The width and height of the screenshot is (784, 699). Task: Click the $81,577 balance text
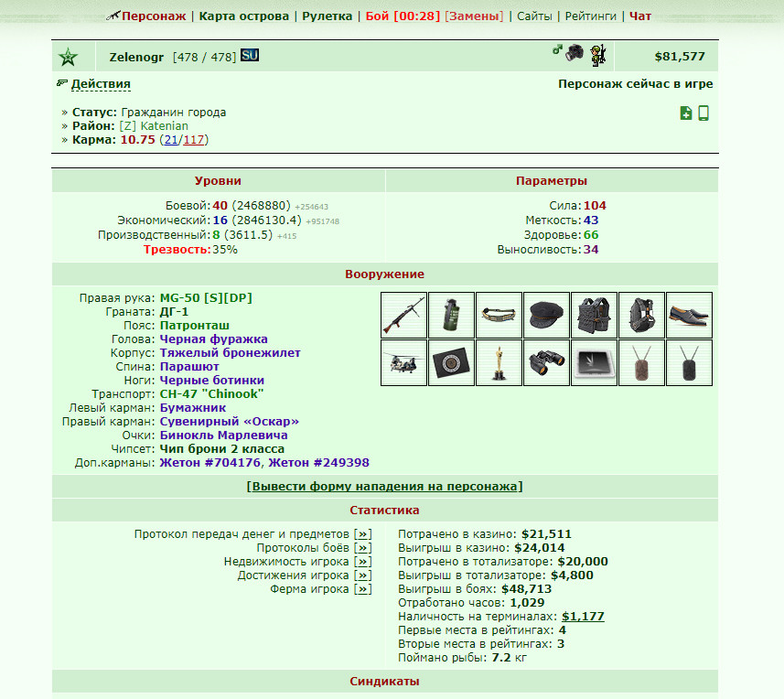point(680,57)
